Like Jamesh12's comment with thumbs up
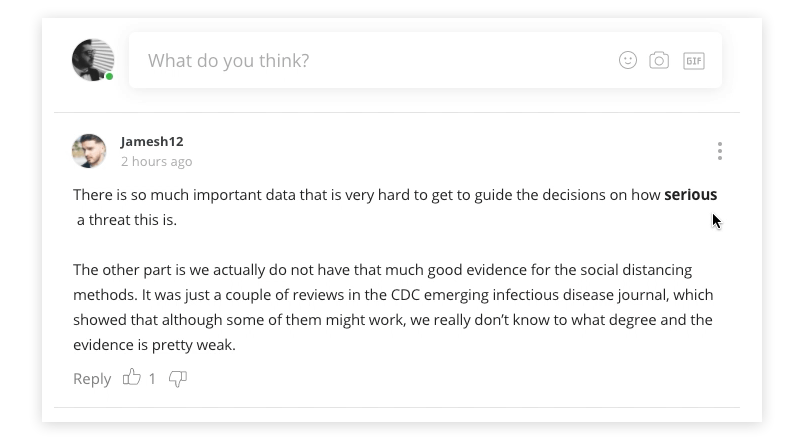This screenshot has width=804, height=439. pyautogui.click(x=132, y=378)
